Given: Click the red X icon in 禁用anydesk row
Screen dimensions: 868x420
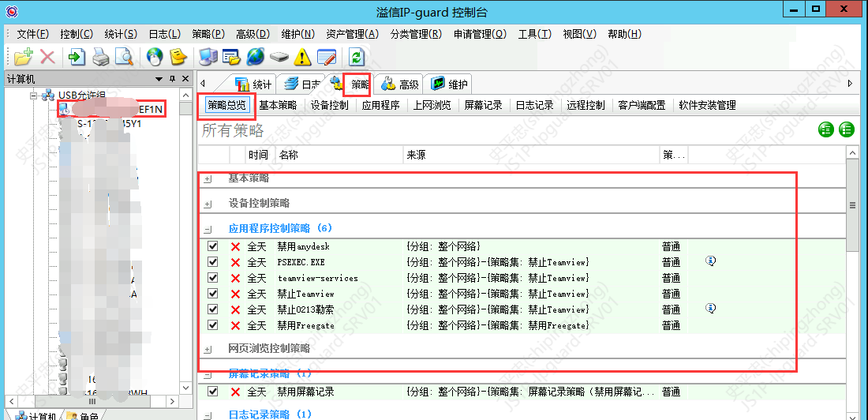Looking at the screenshot, I should [235, 246].
